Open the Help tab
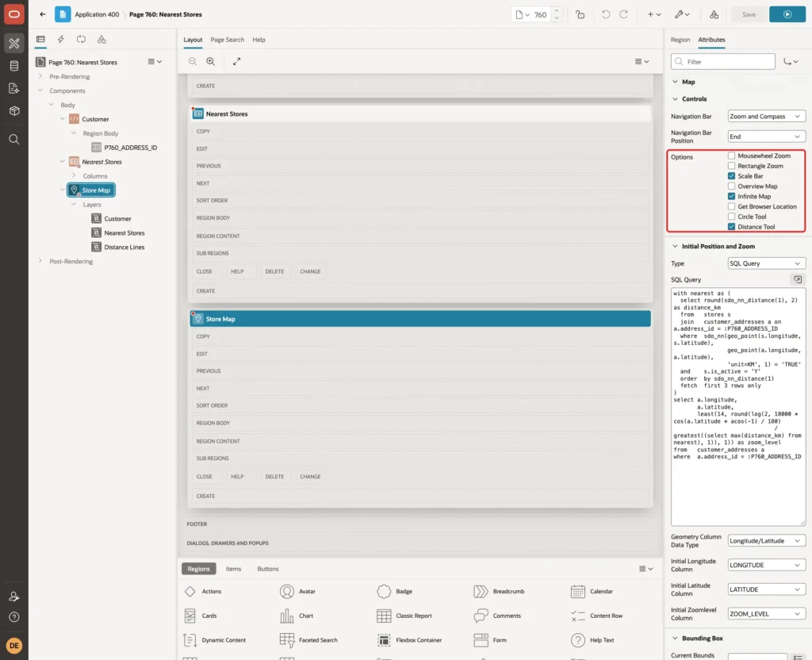This screenshot has width=812, height=660. (x=259, y=40)
